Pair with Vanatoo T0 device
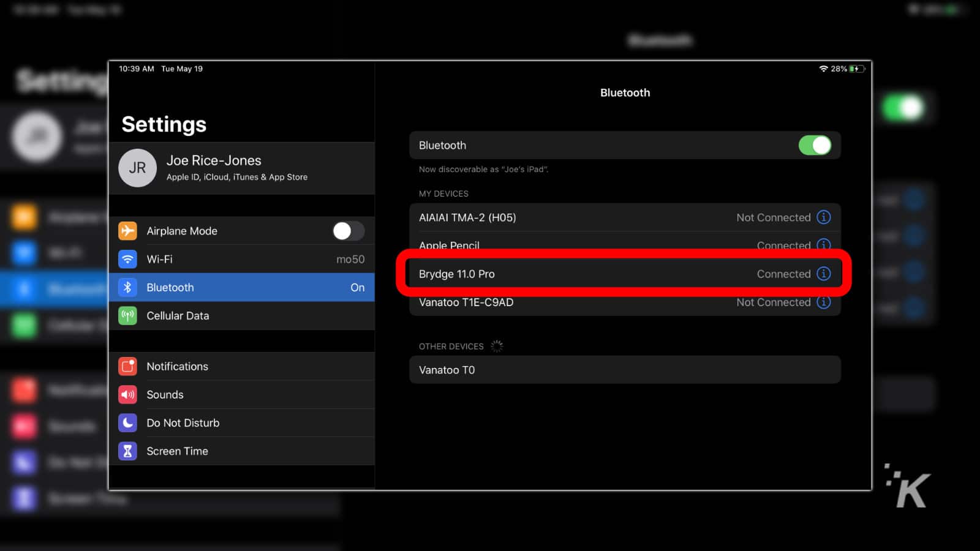 (625, 370)
